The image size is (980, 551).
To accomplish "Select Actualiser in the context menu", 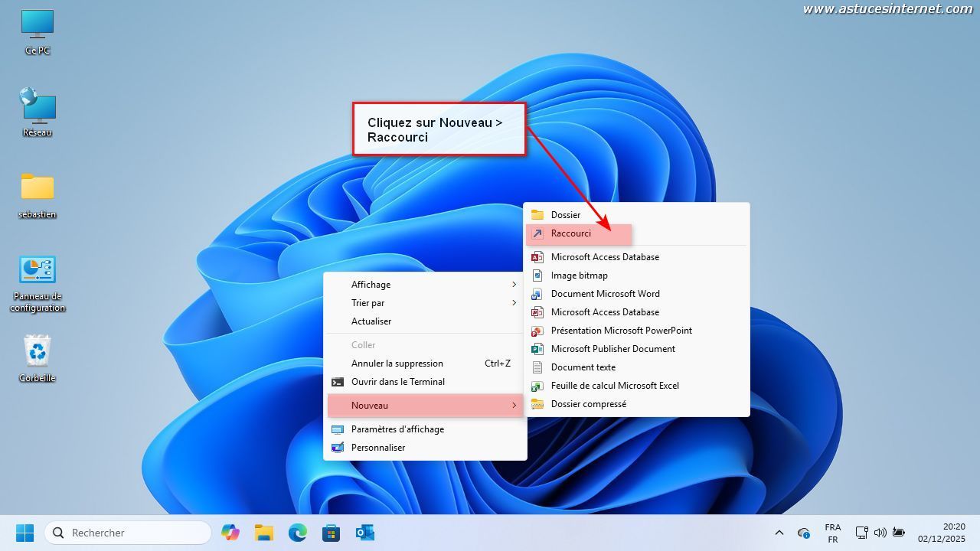I will pyautogui.click(x=371, y=321).
